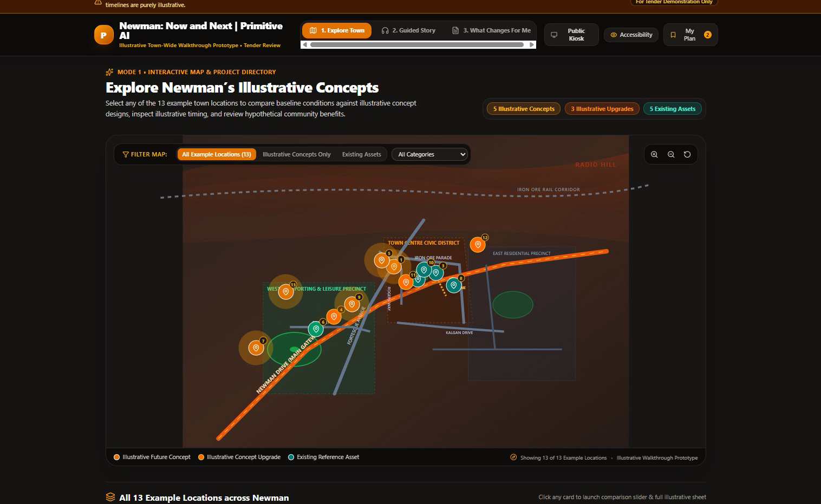Toggle Existing Assets map filter
The image size is (821, 504).
(x=362, y=154)
